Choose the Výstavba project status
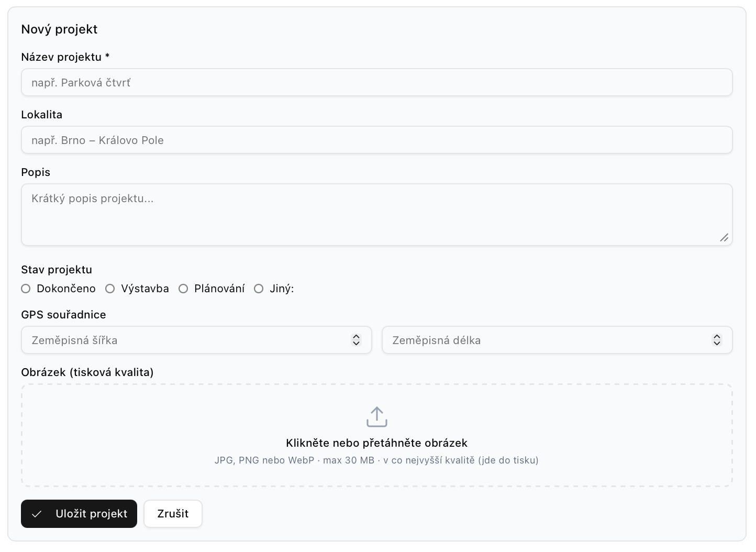 click(x=110, y=289)
